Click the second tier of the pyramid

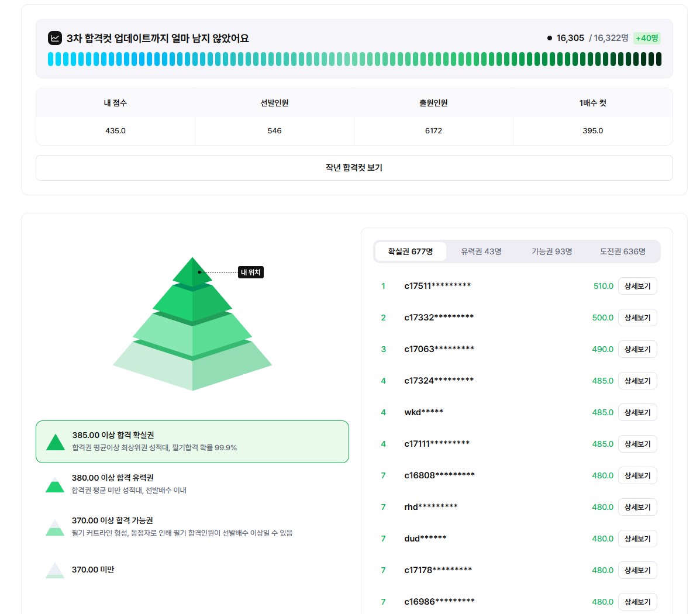[x=192, y=303]
